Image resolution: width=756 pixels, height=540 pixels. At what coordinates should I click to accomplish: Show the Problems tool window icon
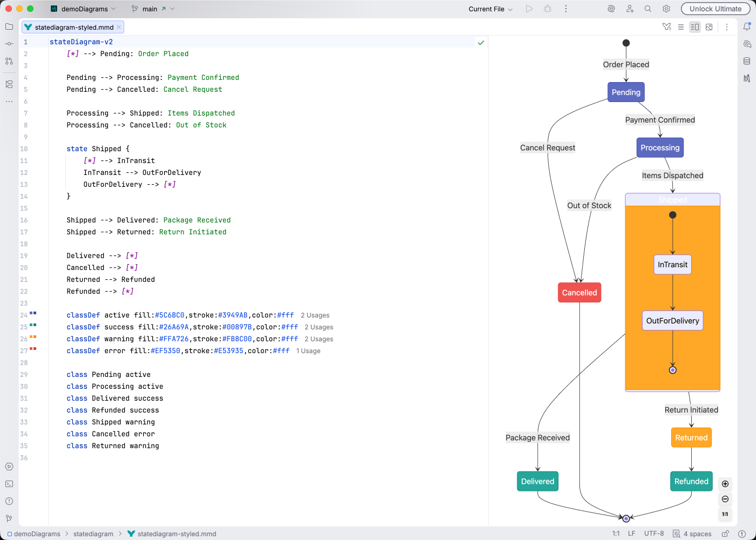9,501
